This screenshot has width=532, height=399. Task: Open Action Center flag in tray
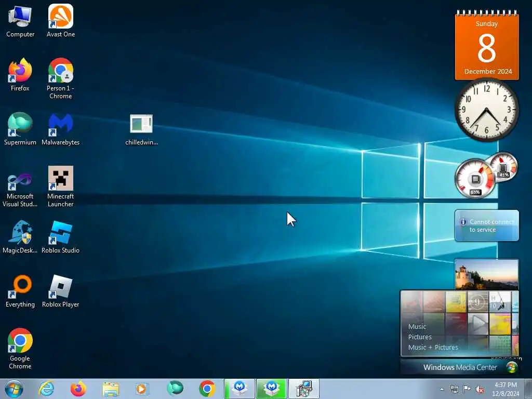click(x=467, y=389)
